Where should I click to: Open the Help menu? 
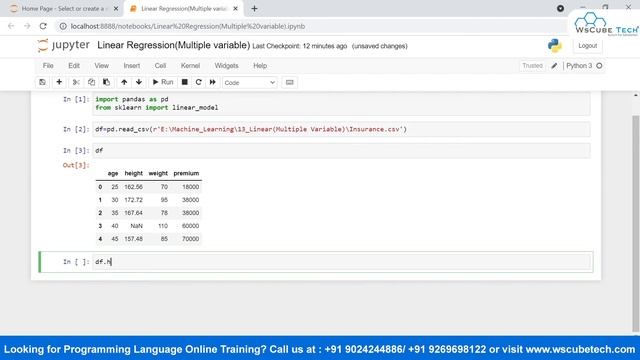260,66
